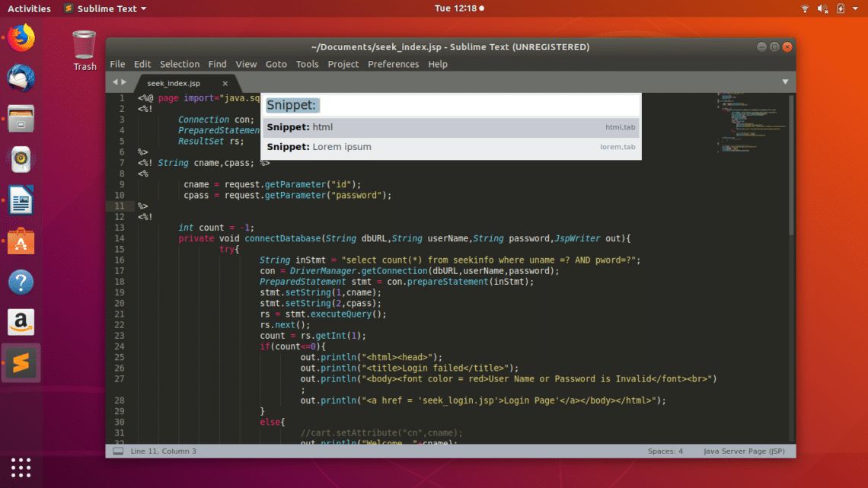
Task: Click the try keyword on line 15
Action: coord(227,250)
